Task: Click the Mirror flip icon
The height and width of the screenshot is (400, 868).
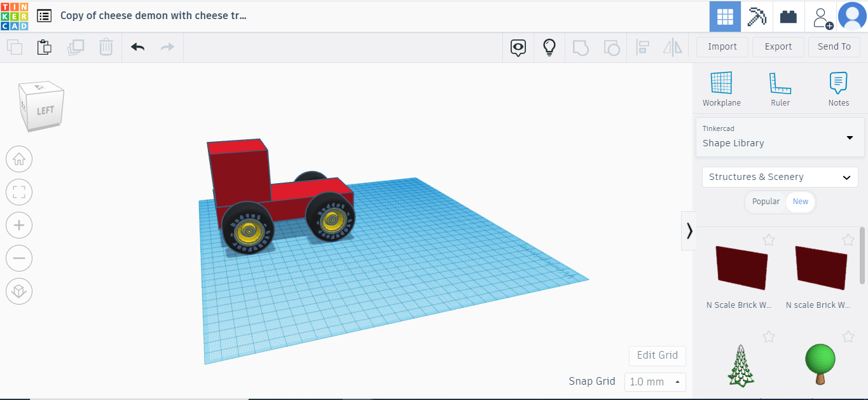Action: tap(673, 47)
